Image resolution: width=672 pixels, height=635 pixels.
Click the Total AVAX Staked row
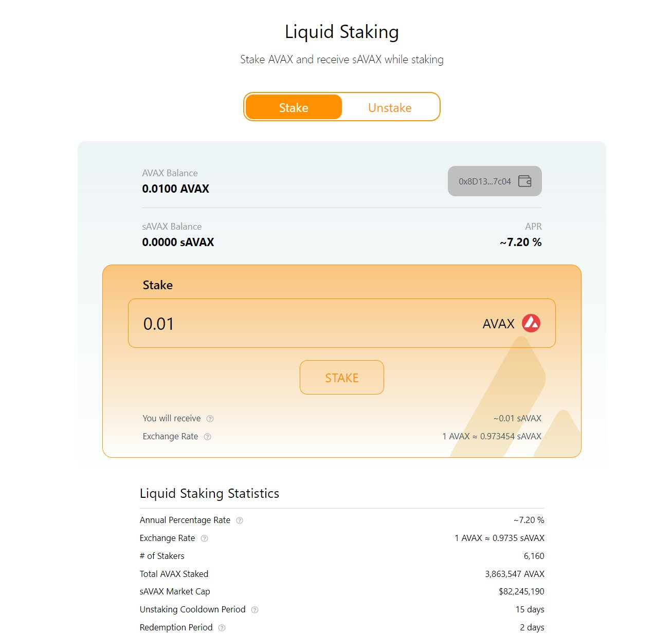point(341,574)
